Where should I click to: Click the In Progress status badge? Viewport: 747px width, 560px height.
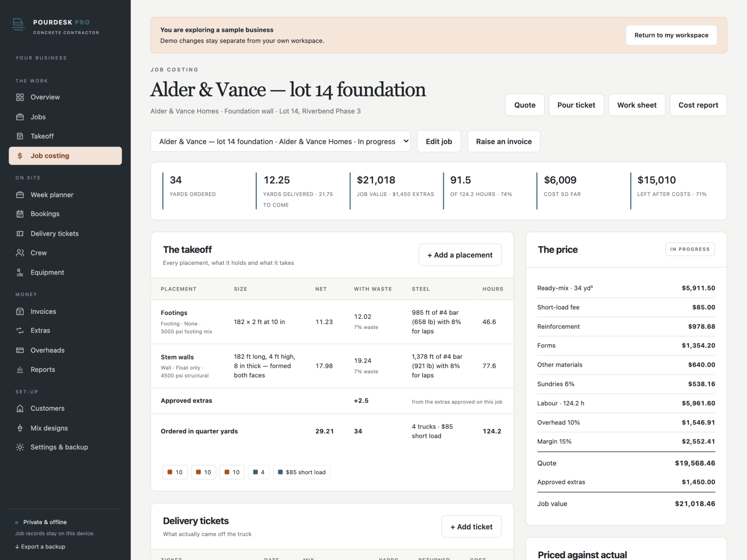coord(690,249)
